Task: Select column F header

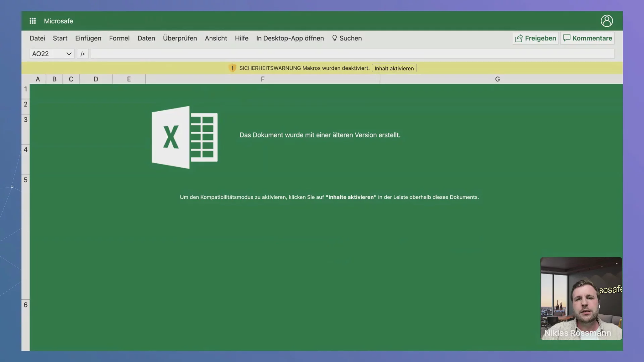Action: click(263, 79)
